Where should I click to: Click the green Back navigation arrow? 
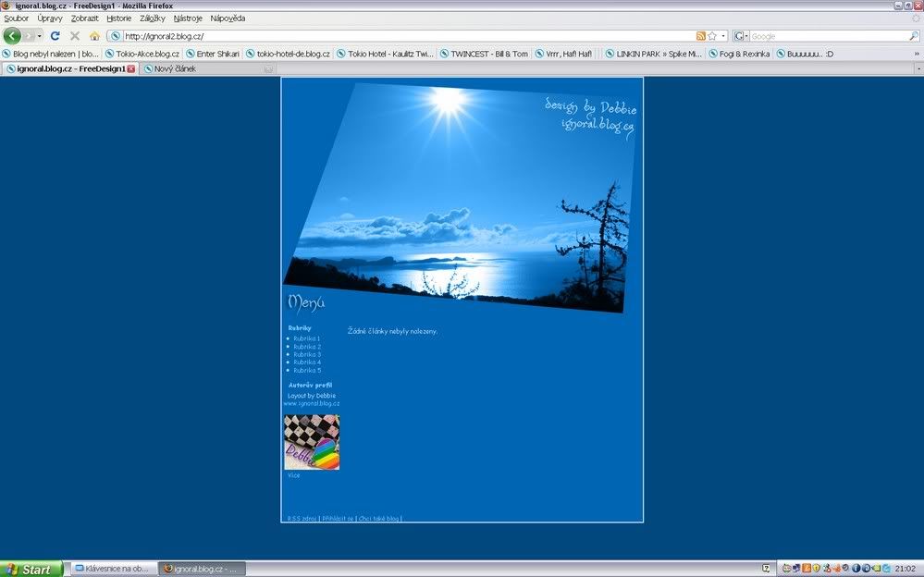(12, 36)
